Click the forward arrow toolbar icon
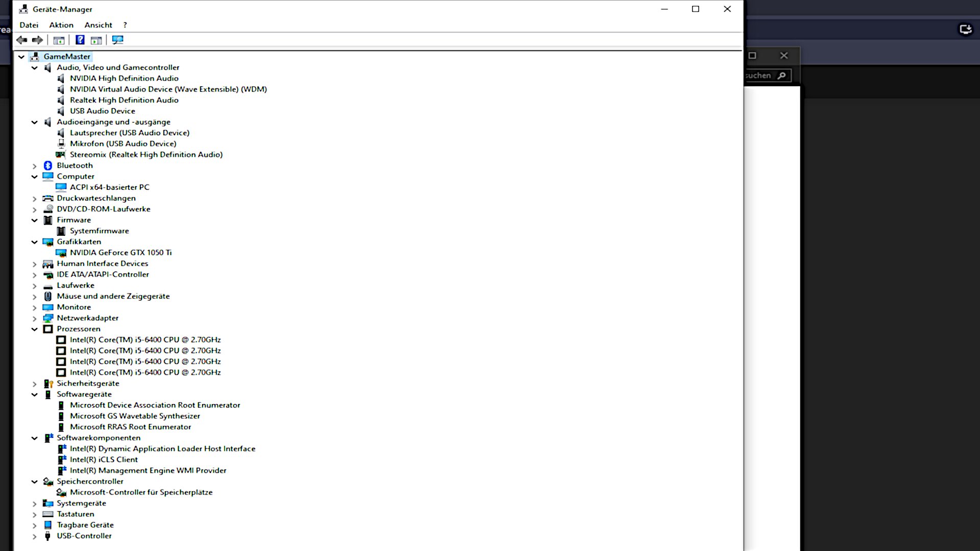Screen dimensions: 980x551 (37, 40)
